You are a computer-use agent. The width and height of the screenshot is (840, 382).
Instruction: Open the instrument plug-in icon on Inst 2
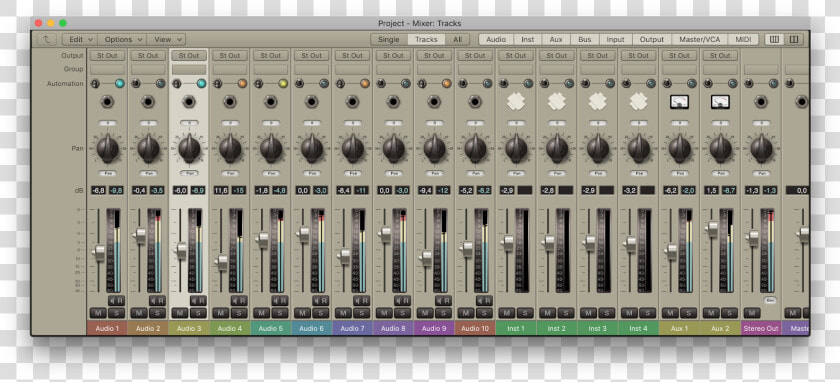pyautogui.click(x=557, y=101)
